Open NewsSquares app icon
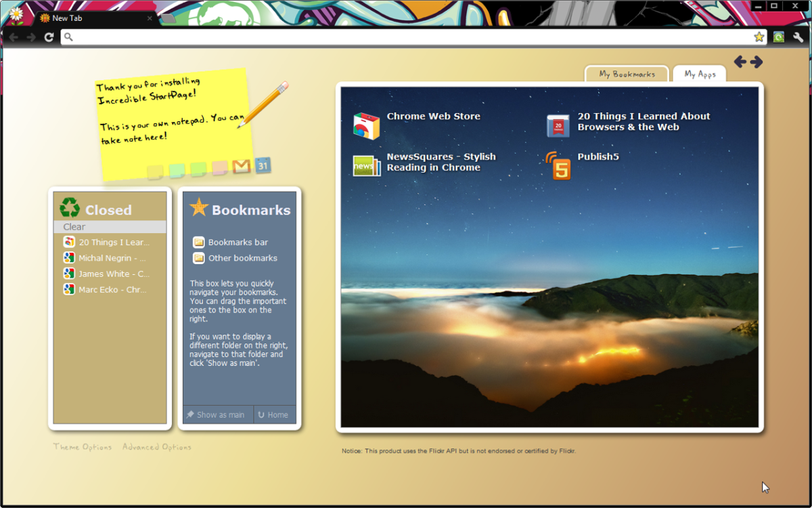812x508 pixels. (x=367, y=166)
